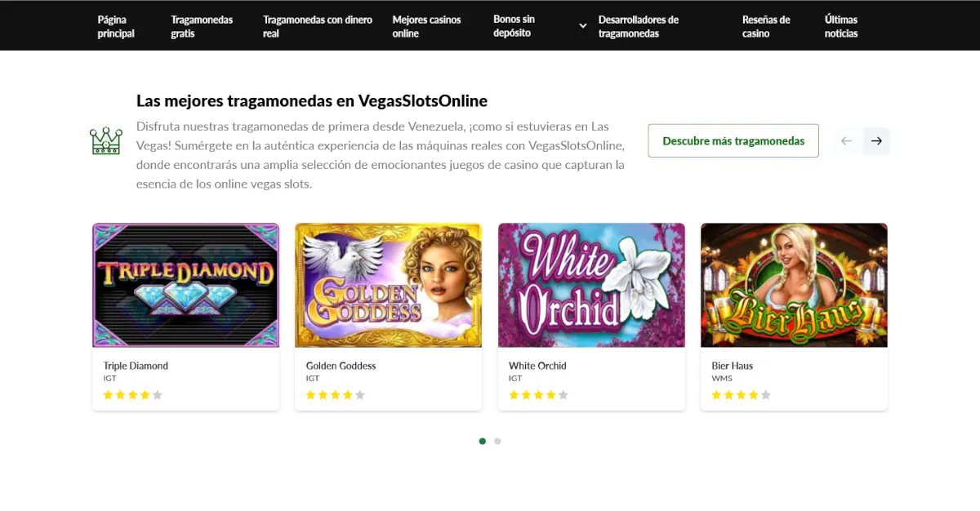Open Mejores casinos online menu
Viewport: 980px width, 511px height.
426,26
